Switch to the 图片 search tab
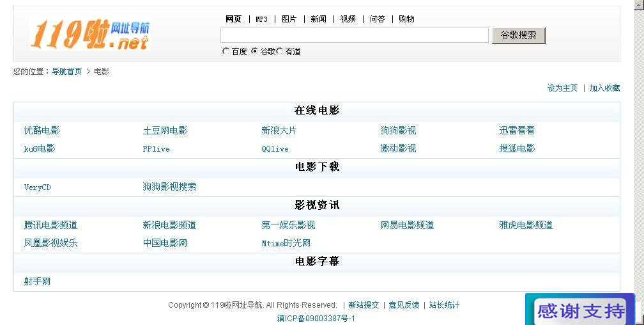The image size is (644, 325). (x=289, y=19)
